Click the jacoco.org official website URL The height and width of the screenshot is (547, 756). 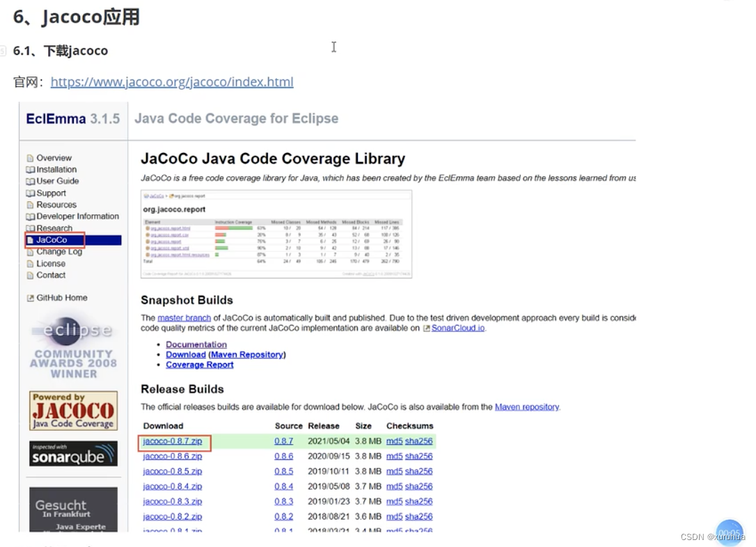pyautogui.click(x=171, y=81)
